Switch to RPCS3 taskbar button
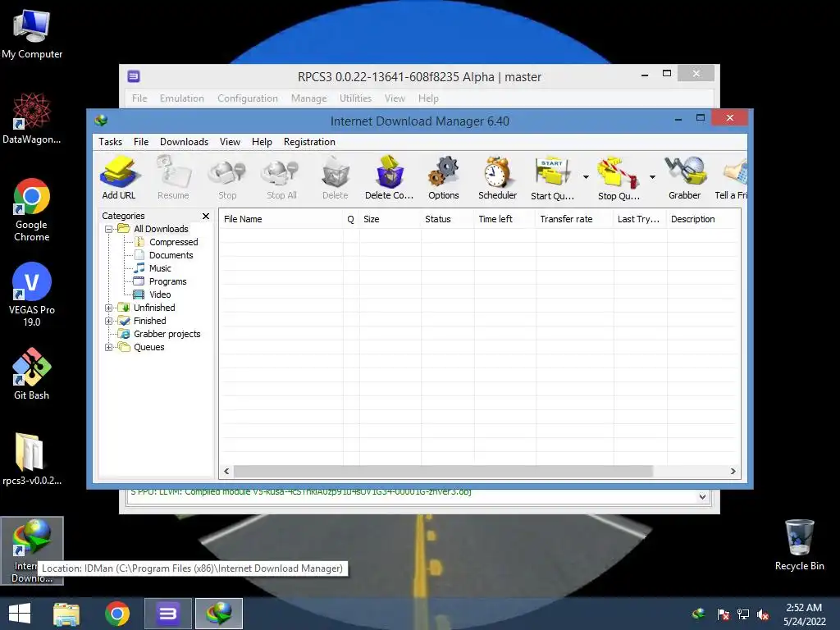The image size is (840, 630). tap(167, 614)
